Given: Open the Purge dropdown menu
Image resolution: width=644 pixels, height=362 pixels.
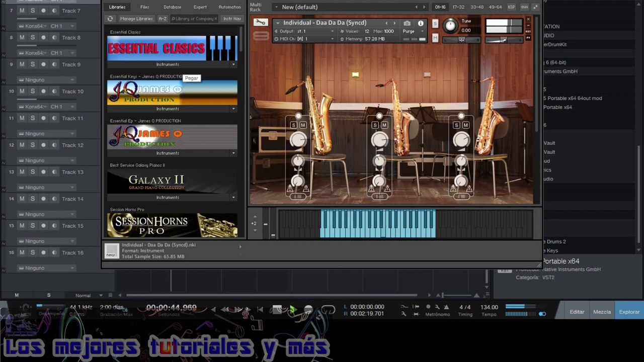Looking at the screenshot, I should point(413,31).
